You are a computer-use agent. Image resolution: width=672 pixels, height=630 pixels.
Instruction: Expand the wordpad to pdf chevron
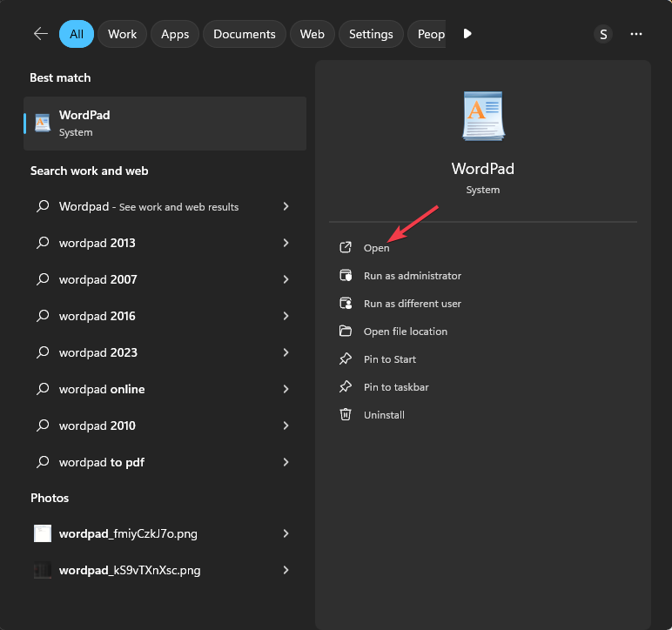(286, 462)
